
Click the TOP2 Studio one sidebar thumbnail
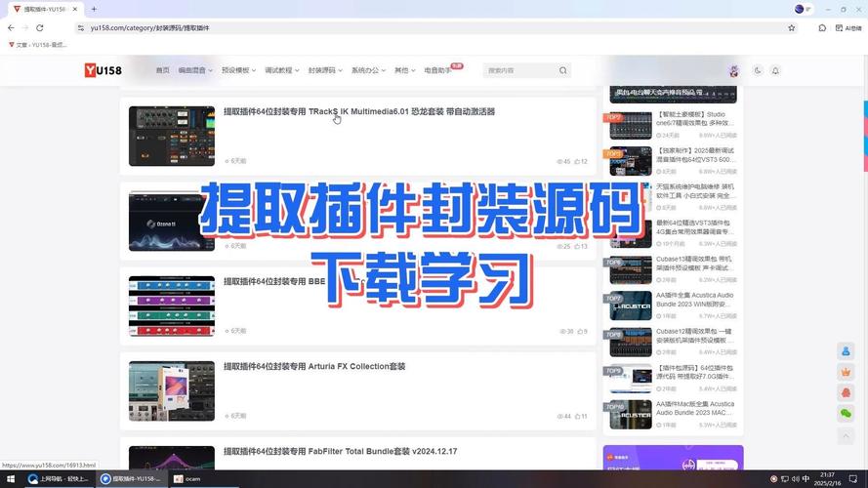click(x=631, y=126)
